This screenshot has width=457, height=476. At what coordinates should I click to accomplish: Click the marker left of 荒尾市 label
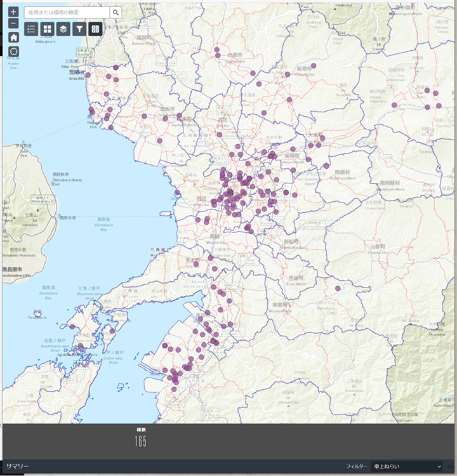click(x=88, y=74)
